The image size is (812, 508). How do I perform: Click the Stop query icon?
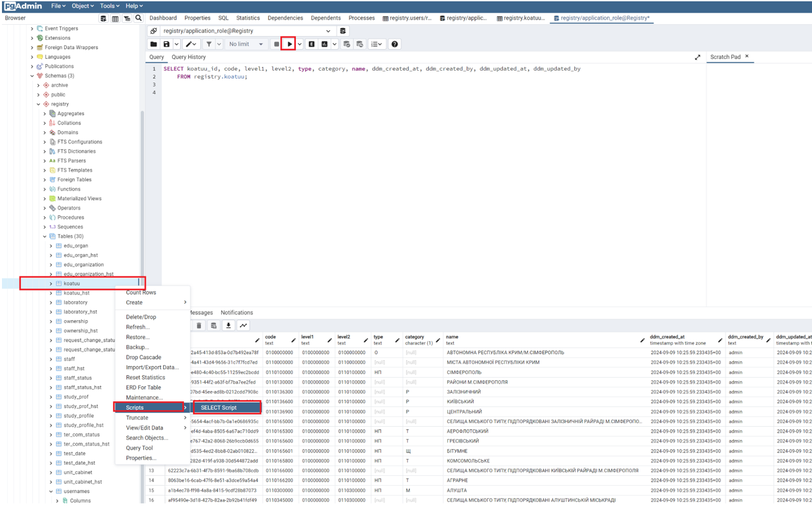point(276,44)
